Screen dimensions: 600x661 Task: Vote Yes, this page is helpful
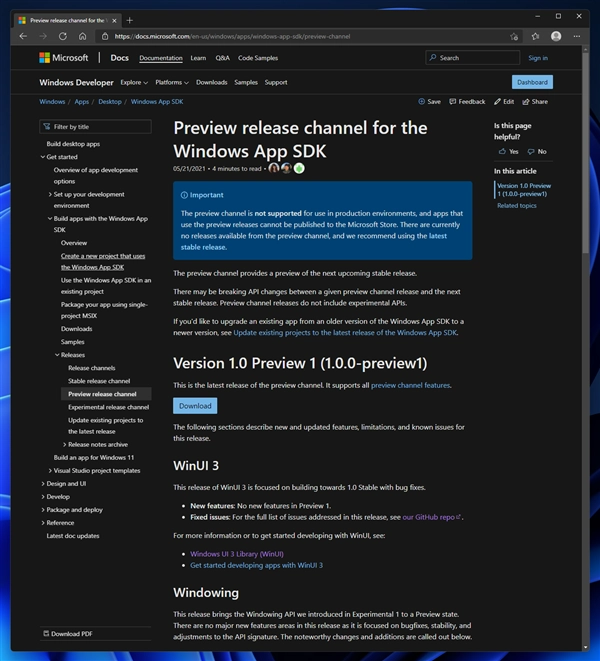[509, 151]
